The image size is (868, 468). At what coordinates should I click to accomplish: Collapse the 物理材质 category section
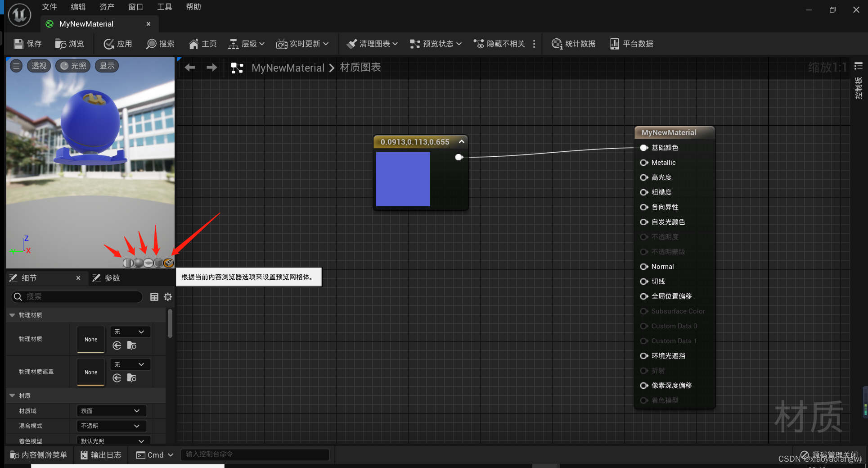(x=12, y=315)
